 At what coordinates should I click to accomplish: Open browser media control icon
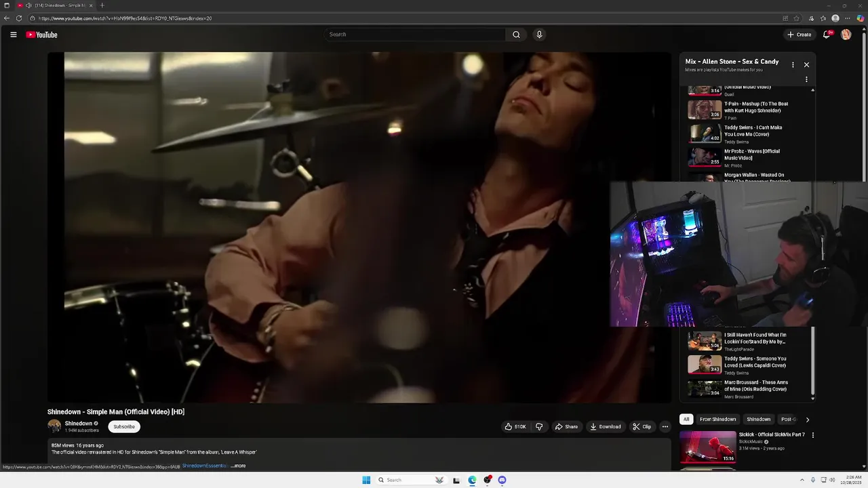(x=811, y=18)
